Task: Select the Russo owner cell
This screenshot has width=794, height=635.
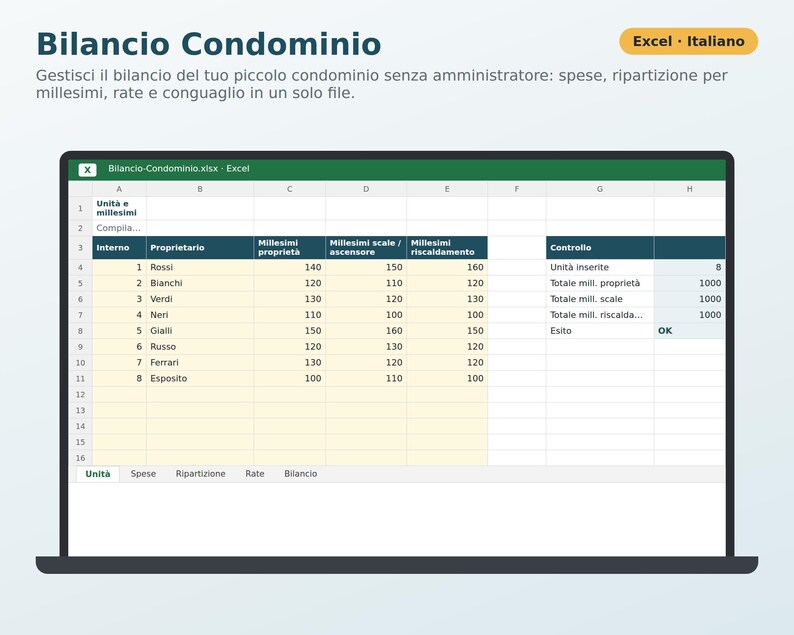Action: (x=200, y=347)
